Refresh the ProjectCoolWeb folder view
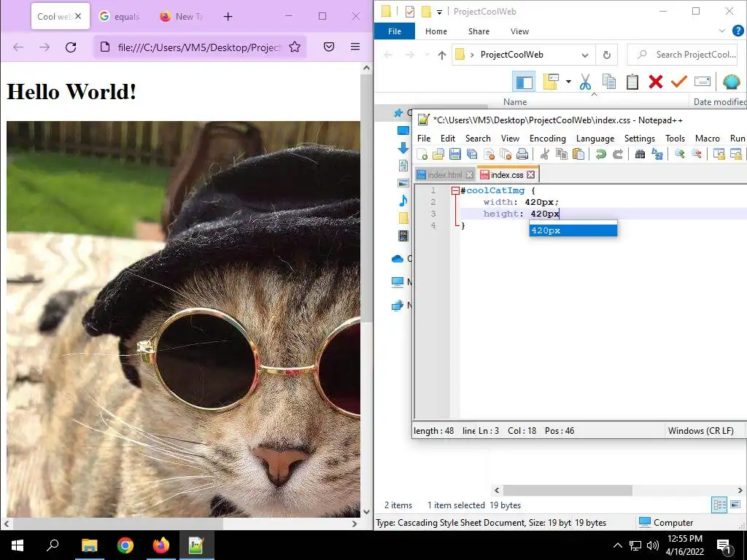The width and height of the screenshot is (747, 560). 606,55
